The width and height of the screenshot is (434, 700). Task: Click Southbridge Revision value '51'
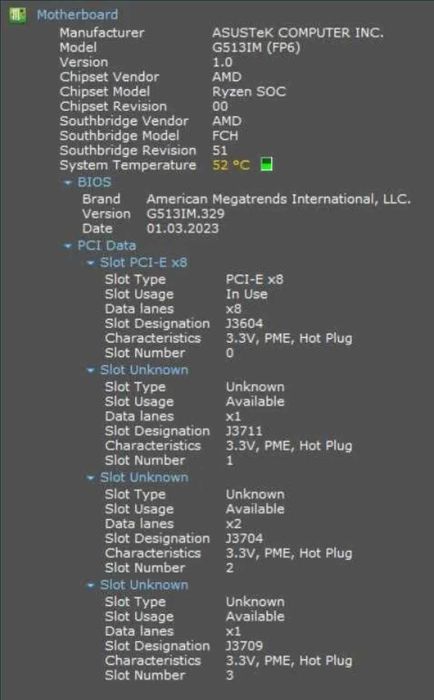220,150
